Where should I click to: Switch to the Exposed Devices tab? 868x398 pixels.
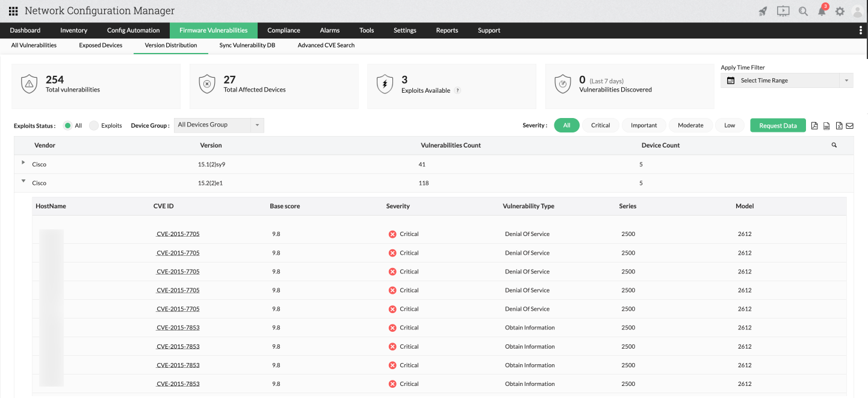click(101, 45)
